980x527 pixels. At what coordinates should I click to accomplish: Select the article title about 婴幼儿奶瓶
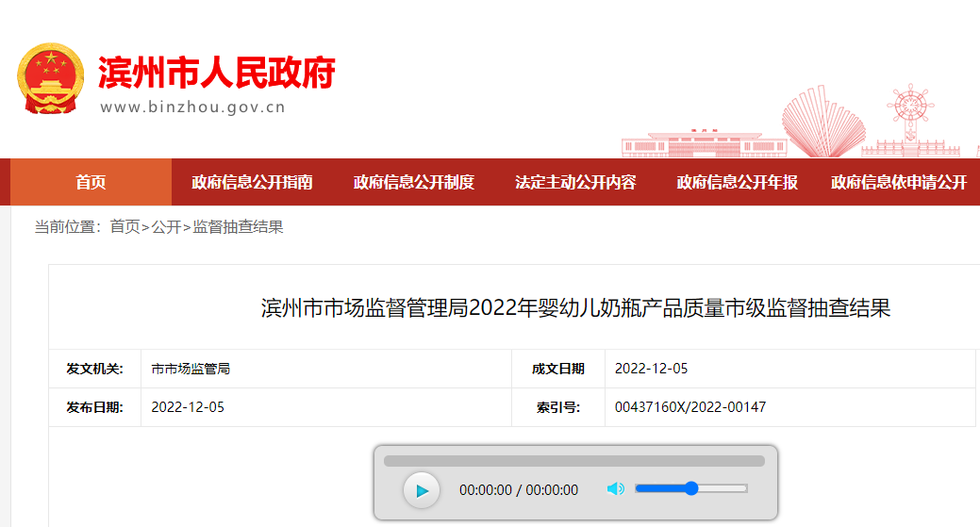coord(575,308)
